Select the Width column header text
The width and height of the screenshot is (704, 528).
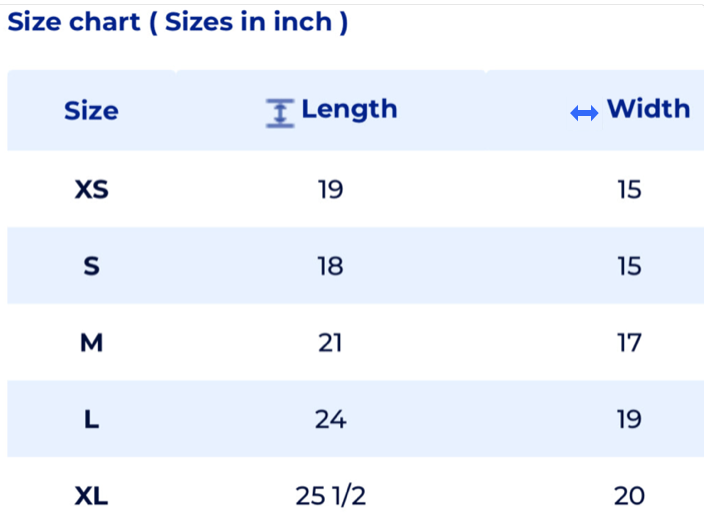[x=648, y=109]
